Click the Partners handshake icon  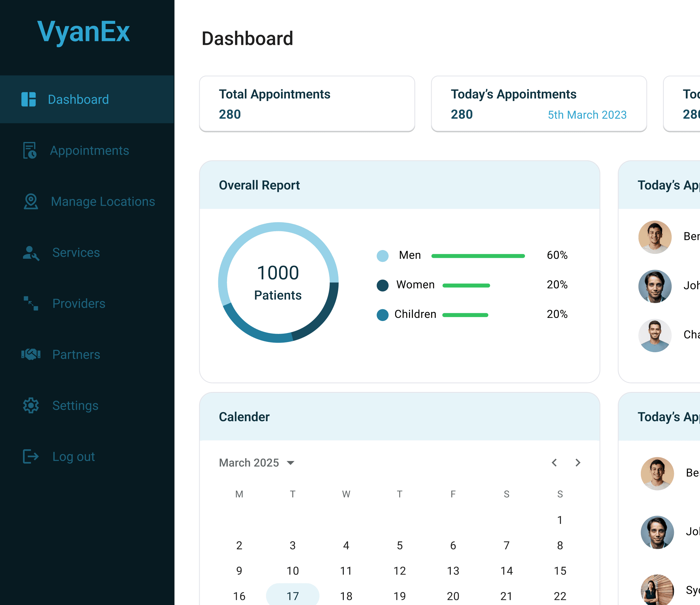(x=31, y=354)
